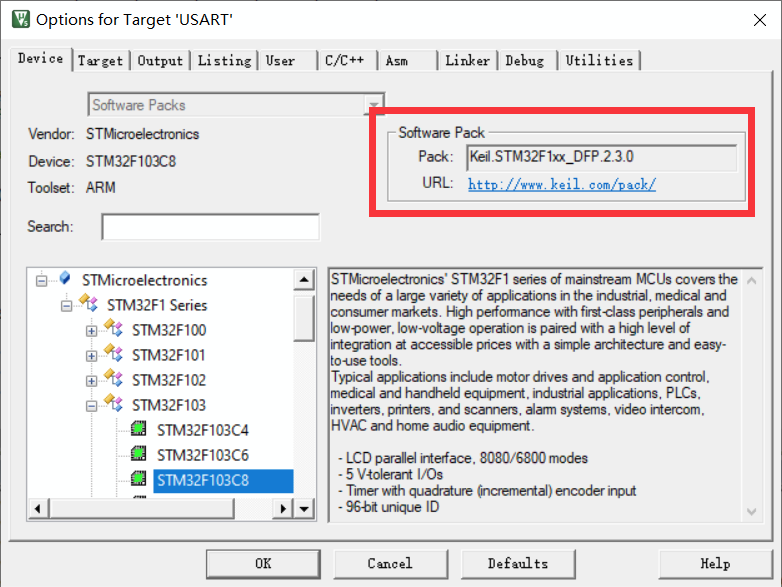Click the STM32F101 subfamily icon

tap(113, 353)
